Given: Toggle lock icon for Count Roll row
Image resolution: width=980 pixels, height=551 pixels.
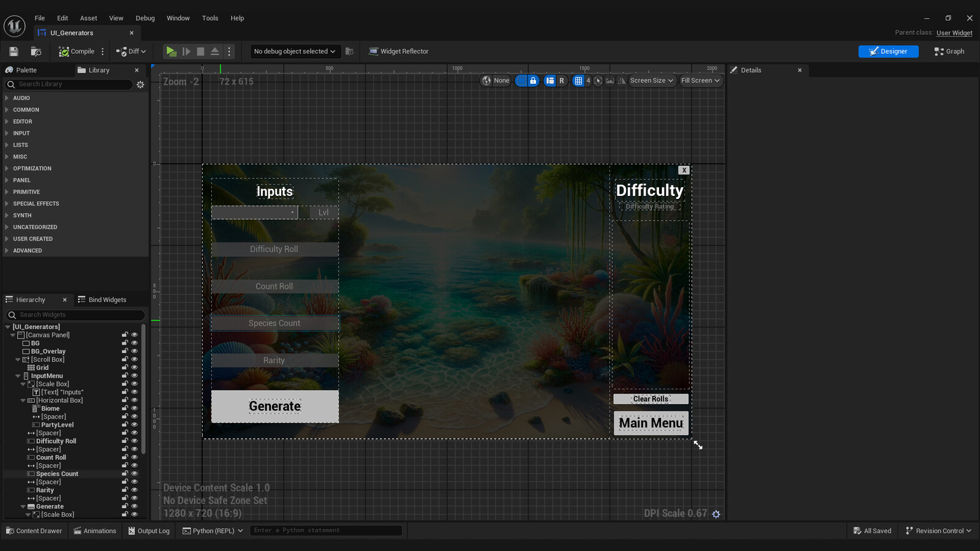Looking at the screenshot, I should (x=125, y=457).
